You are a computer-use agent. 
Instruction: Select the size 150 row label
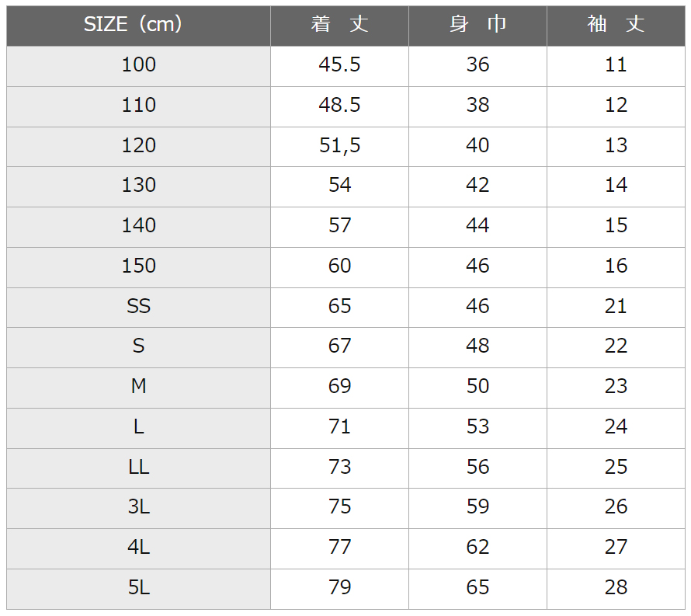[138, 267]
